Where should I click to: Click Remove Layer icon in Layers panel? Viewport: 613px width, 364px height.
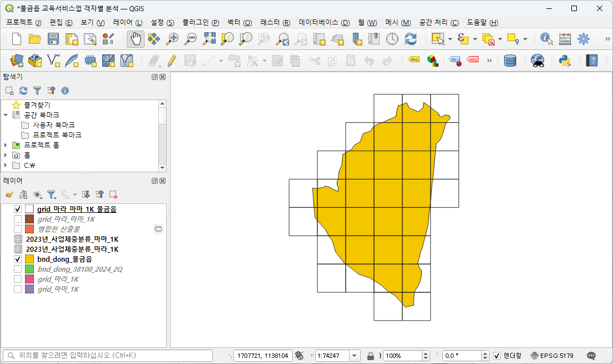coord(113,195)
